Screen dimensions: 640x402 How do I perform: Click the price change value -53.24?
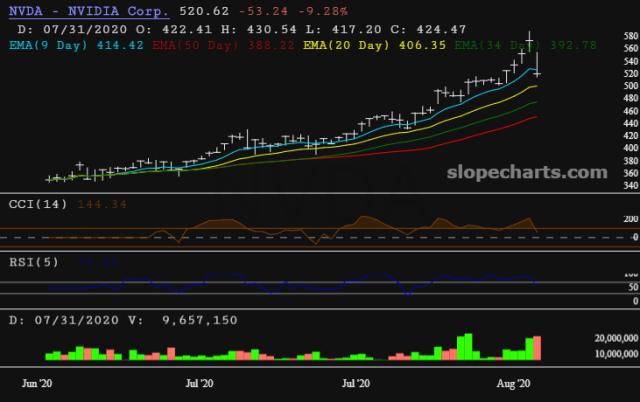(x=264, y=11)
